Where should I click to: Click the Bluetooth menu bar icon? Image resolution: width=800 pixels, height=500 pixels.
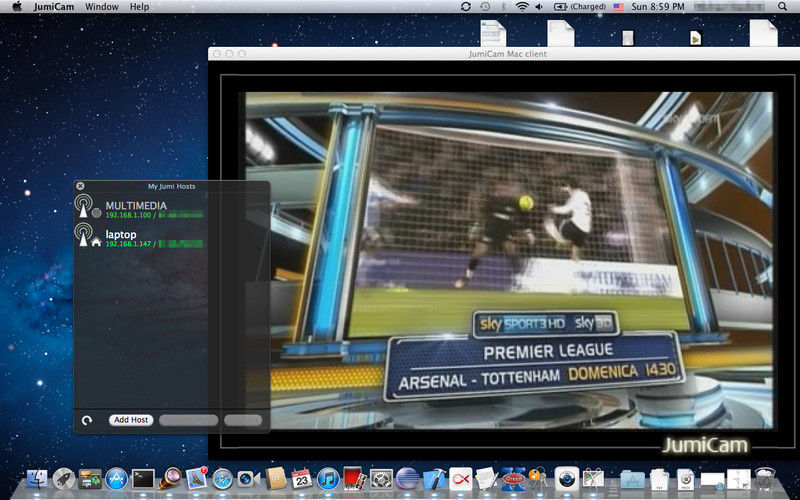504,7
